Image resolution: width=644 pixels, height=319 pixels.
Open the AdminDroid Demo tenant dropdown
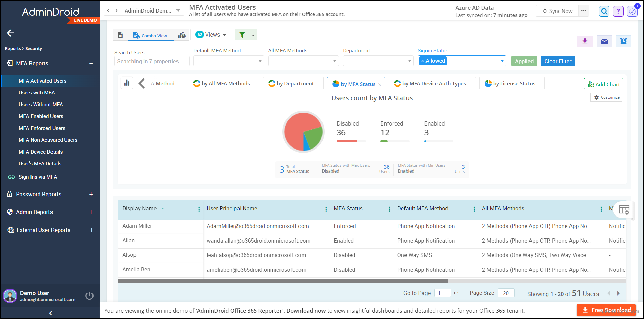point(152,10)
